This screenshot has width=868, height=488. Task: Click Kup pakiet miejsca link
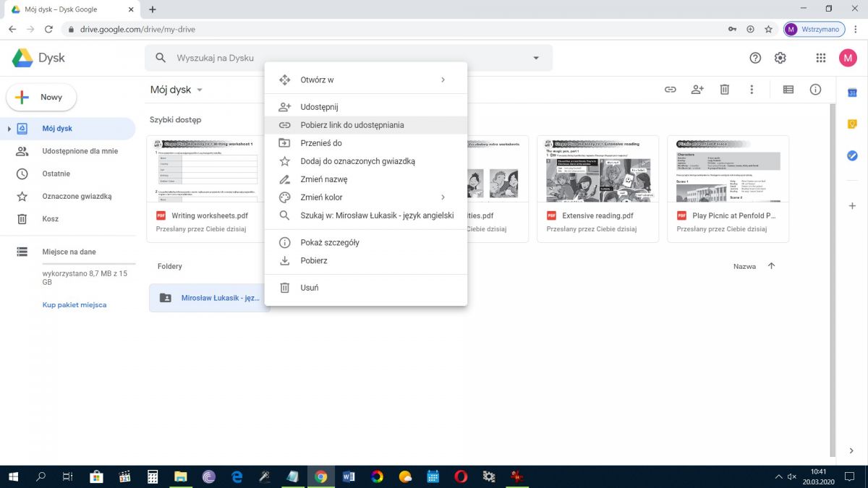75,305
